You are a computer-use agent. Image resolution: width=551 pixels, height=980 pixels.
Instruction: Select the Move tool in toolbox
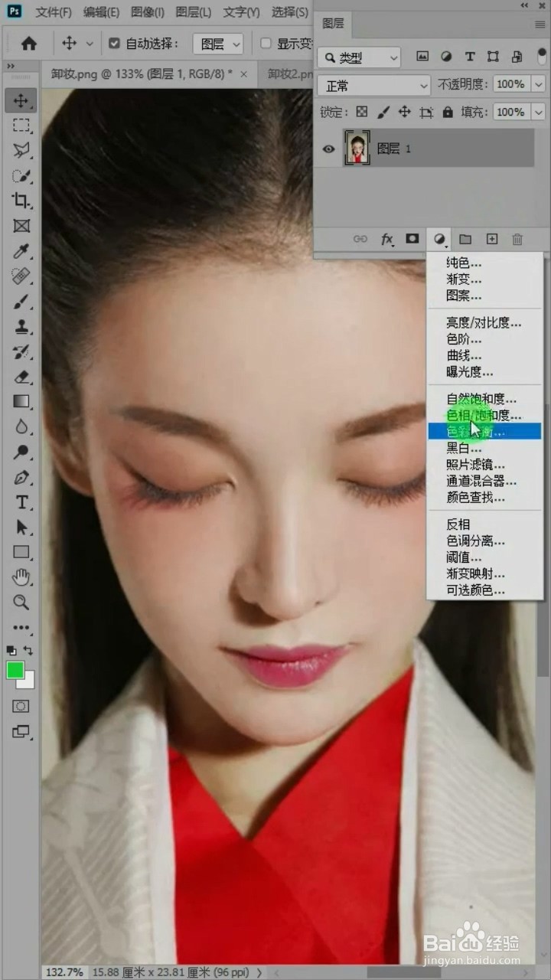point(21,101)
